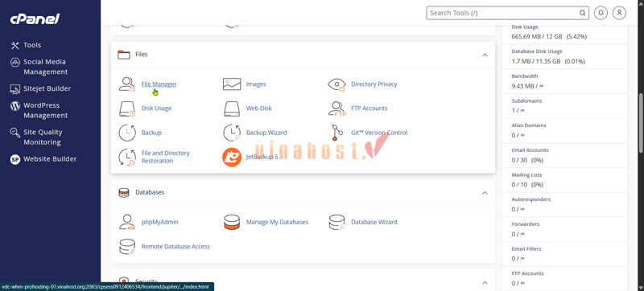Open the phpMyAdmin link
644x291 pixels.
point(159,222)
